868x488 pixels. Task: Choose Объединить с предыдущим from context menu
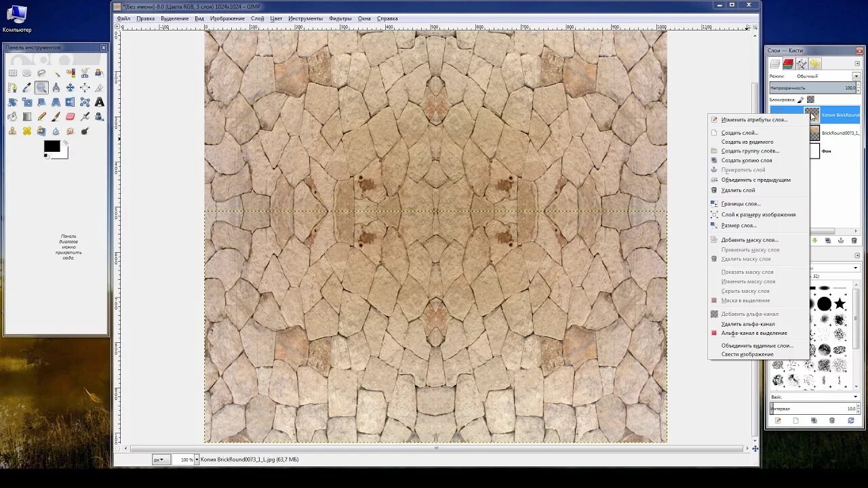[x=755, y=180]
